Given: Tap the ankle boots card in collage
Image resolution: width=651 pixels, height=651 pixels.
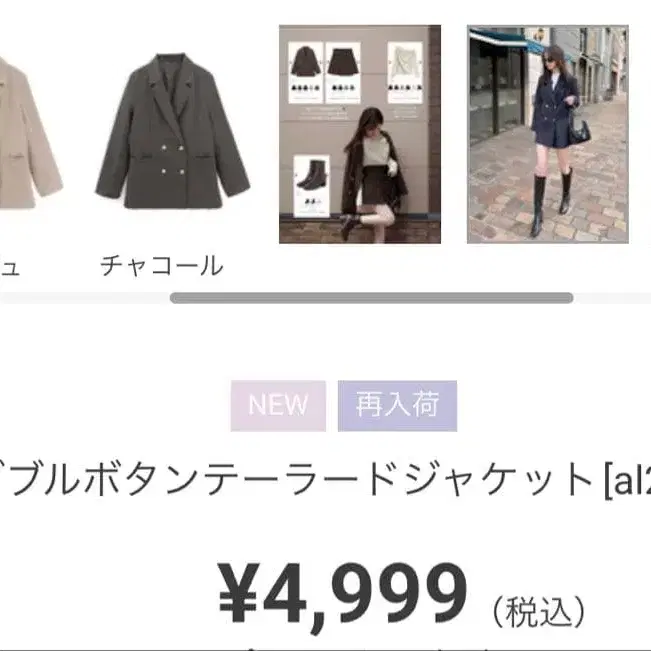Looking at the screenshot, I should [311, 186].
